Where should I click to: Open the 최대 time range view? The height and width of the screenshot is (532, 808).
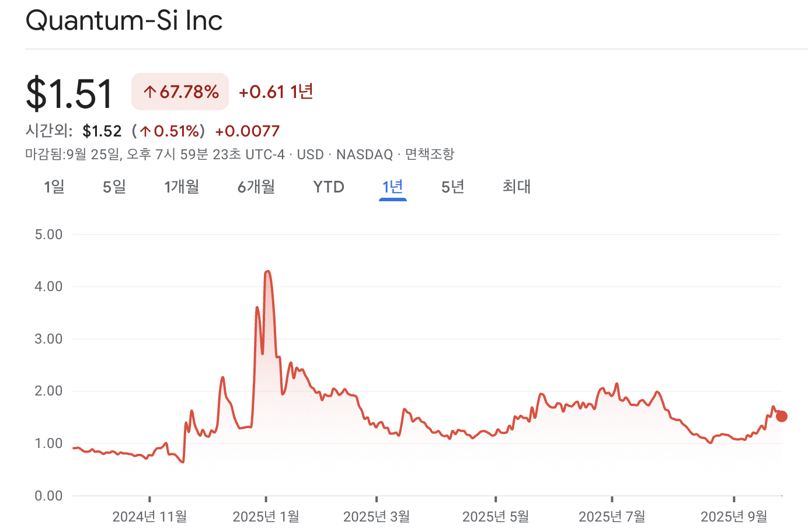coord(516,187)
